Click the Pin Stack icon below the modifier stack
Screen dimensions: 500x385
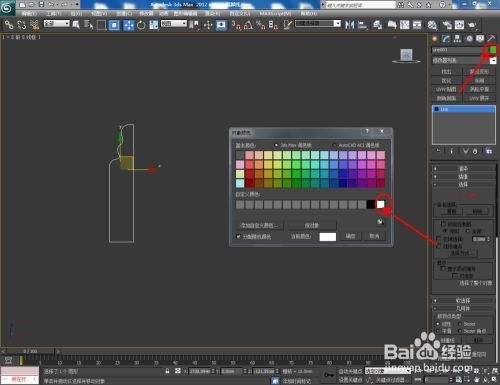438,151
